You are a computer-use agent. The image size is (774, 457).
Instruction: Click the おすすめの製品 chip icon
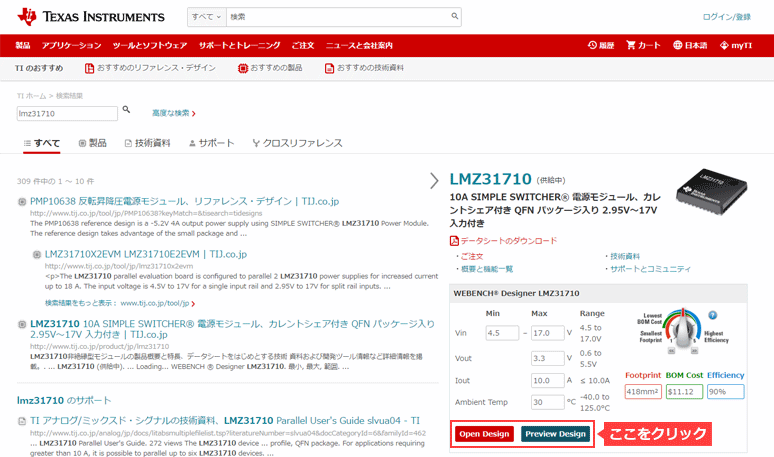[x=242, y=68]
